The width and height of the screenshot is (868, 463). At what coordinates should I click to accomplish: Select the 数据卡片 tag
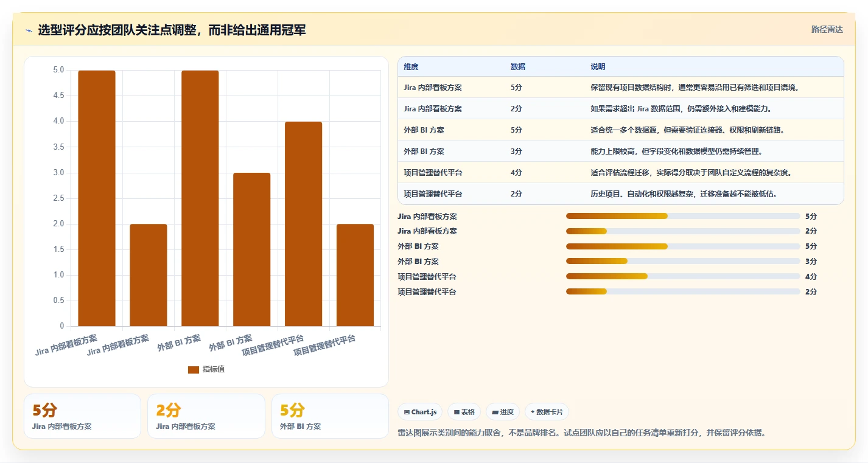pyautogui.click(x=547, y=412)
